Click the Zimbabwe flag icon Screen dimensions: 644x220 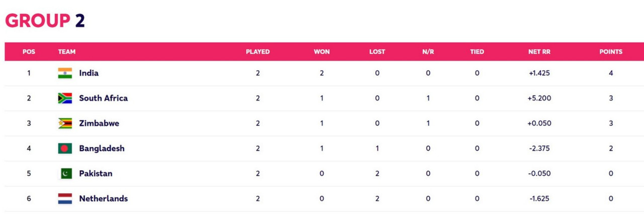[x=65, y=124]
